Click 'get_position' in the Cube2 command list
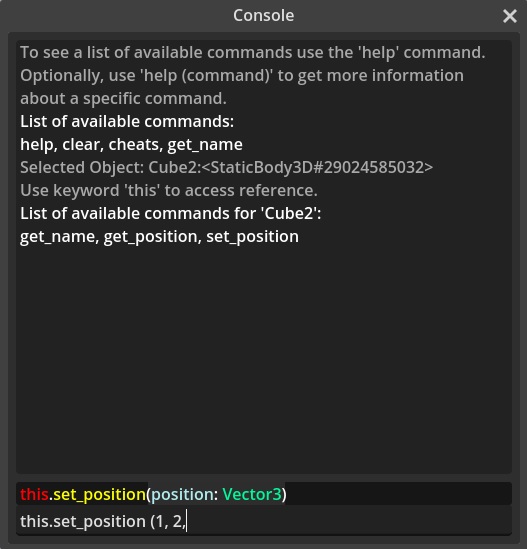 [152, 237]
